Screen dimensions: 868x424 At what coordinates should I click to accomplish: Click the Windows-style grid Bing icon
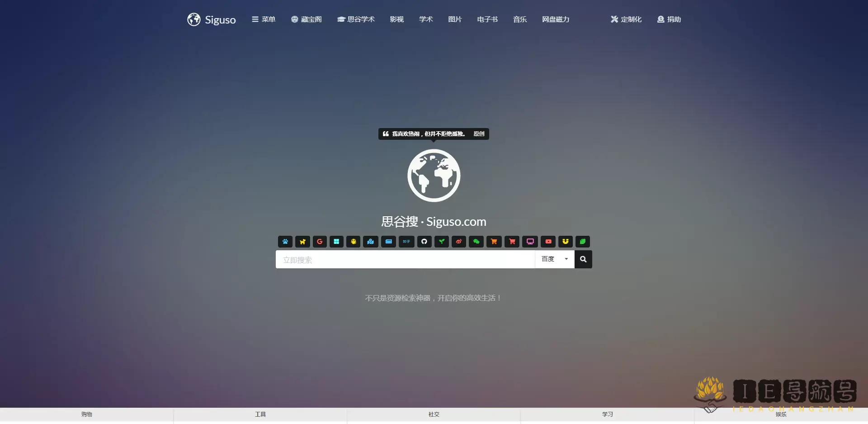click(x=336, y=242)
